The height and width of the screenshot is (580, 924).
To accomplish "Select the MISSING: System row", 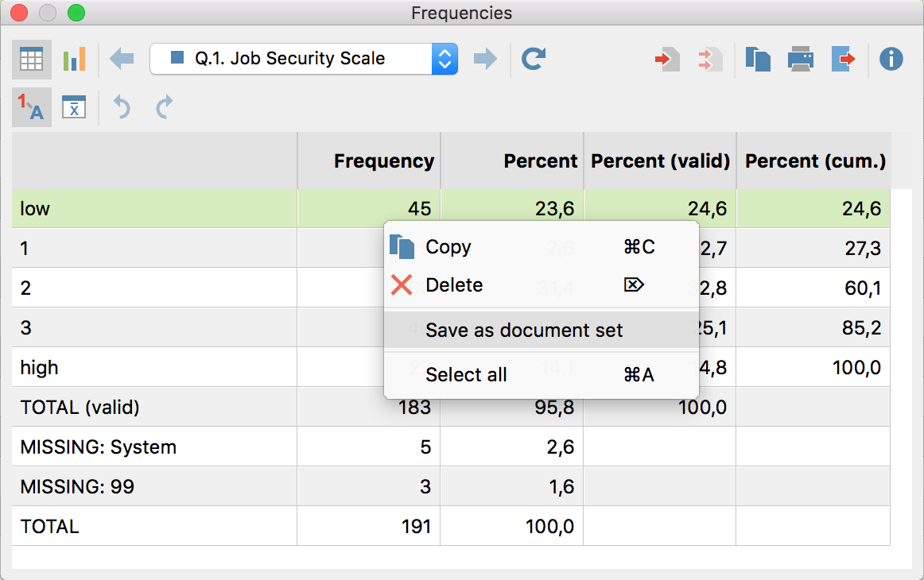I will [x=99, y=447].
